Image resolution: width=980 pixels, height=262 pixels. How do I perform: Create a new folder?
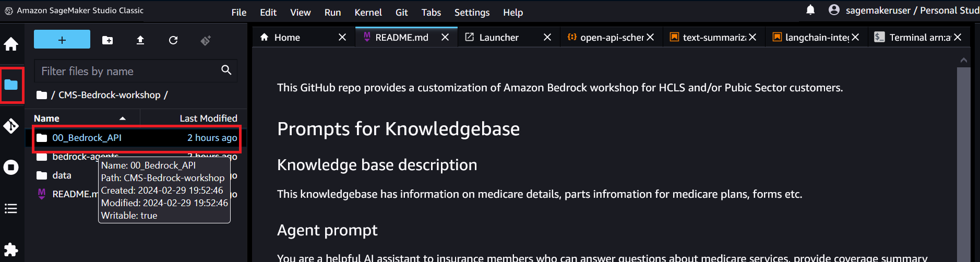coord(107,40)
